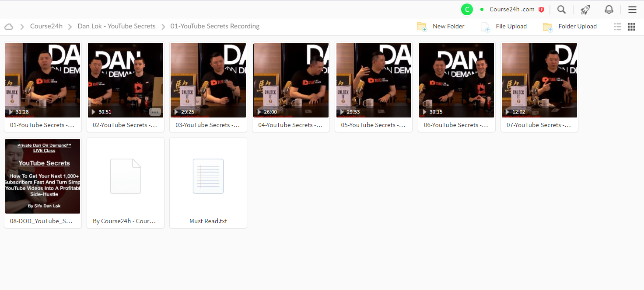Click the file name Must Read.txt
This screenshot has width=644, height=290.
pyautogui.click(x=208, y=221)
